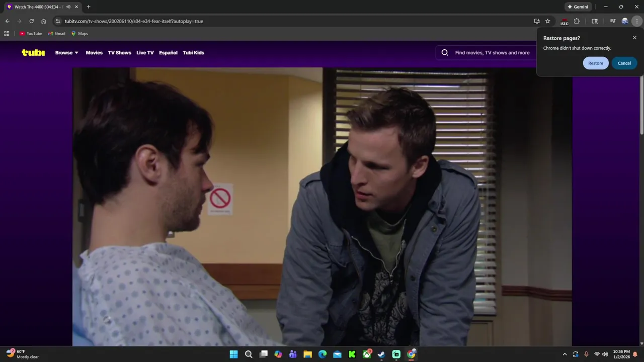Open Chrome's three-dot menu

[637, 21]
